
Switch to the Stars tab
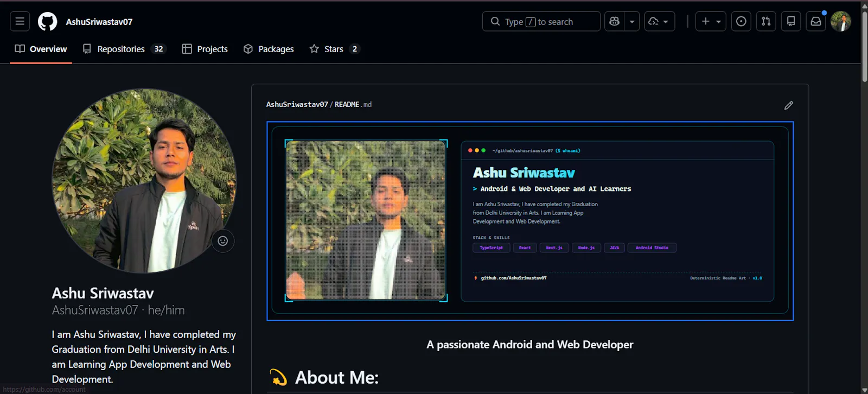point(335,49)
